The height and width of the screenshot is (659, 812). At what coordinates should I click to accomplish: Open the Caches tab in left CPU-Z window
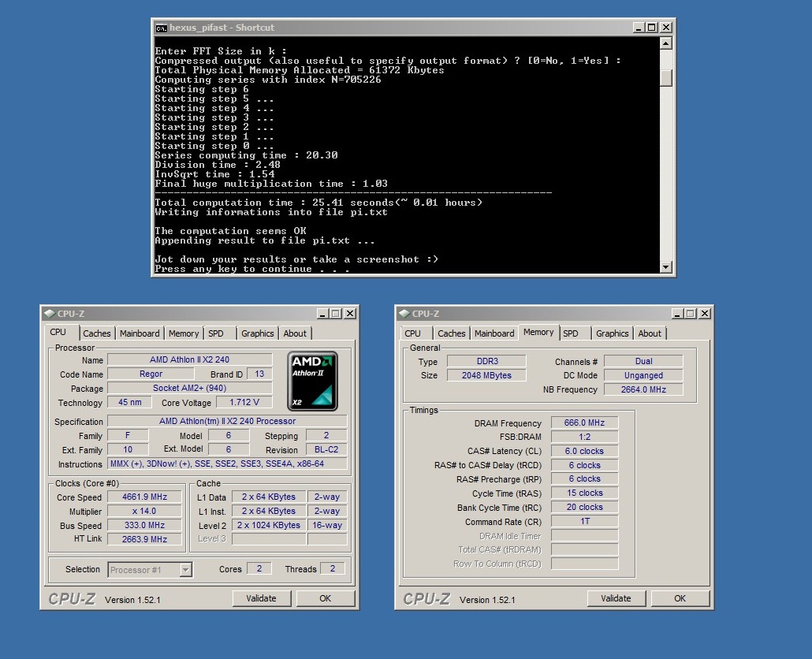97,333
